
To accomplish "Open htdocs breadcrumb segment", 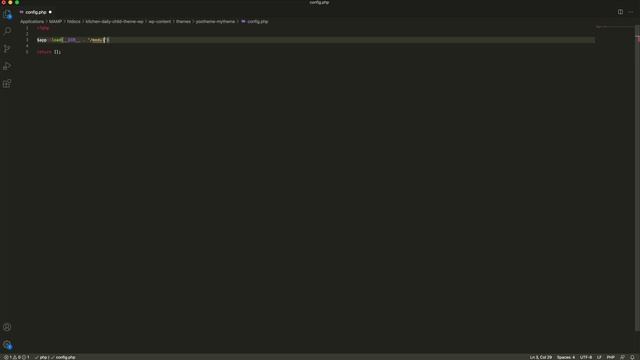I will point(73,22).
